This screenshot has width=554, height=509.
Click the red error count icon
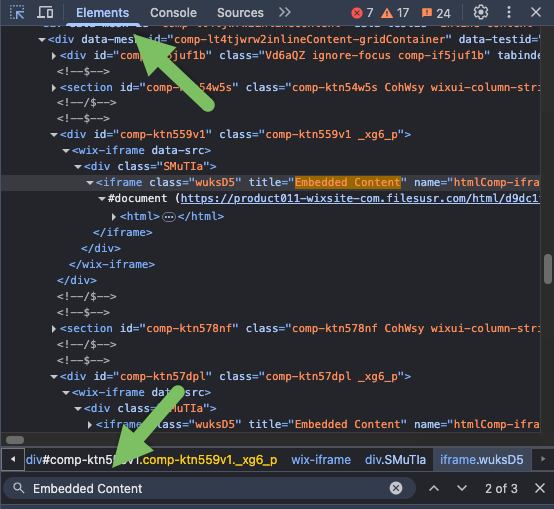(x=357, y=13)
